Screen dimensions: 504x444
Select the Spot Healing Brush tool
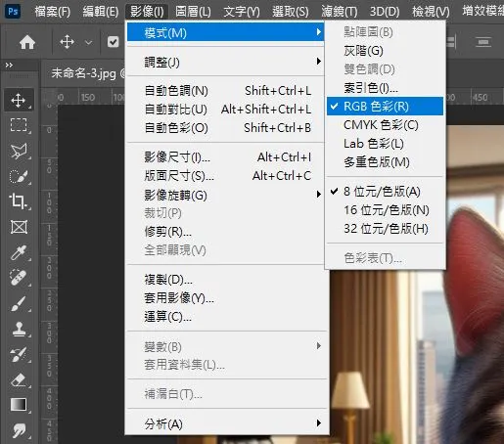pos(19,278)
